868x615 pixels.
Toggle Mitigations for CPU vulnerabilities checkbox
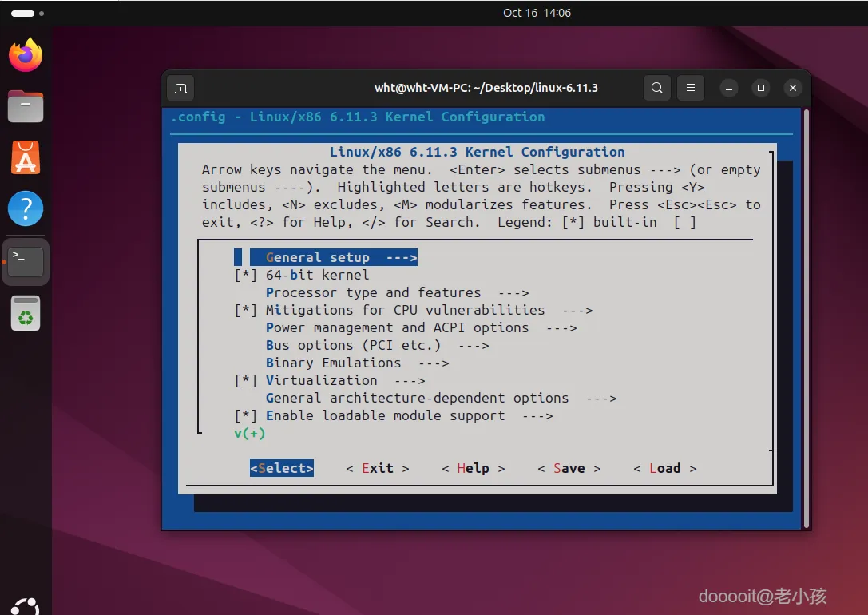[246, 310]
